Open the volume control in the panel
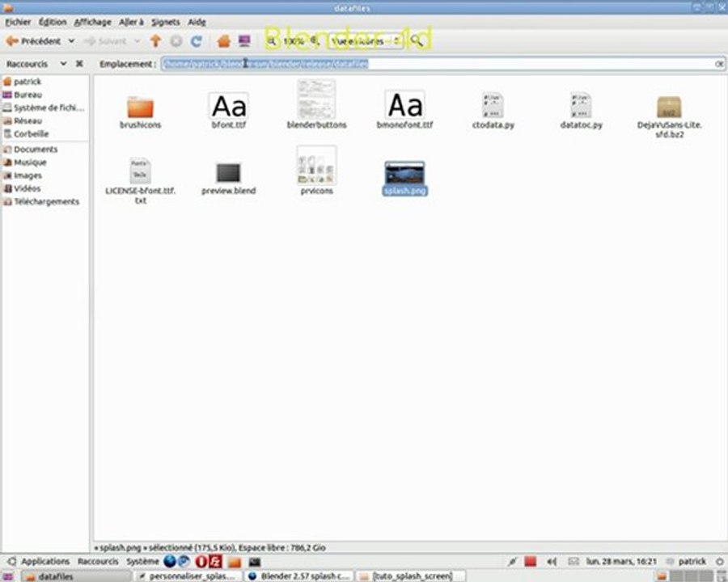Screen dimensions: 728x582 tap(552, 562)
